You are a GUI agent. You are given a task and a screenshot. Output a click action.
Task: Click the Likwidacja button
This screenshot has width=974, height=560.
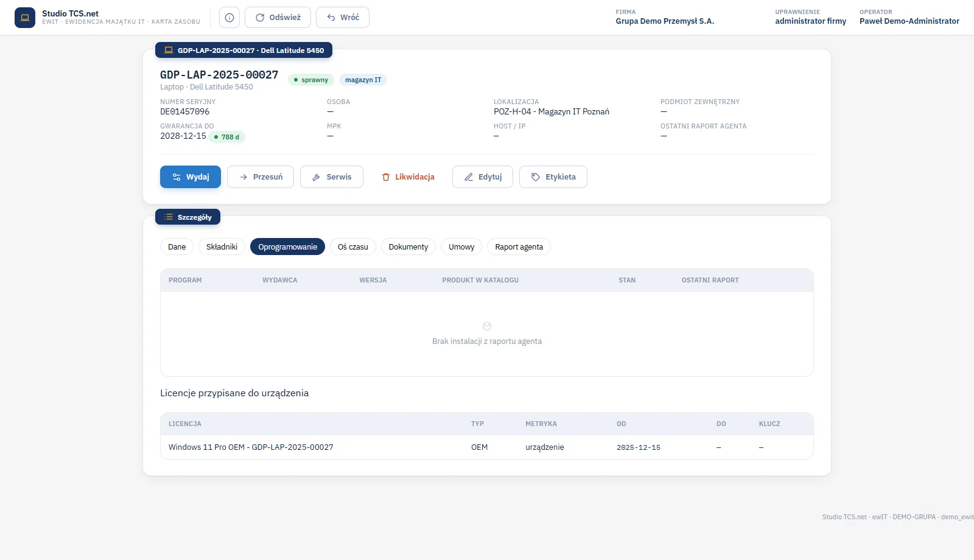tap(408, 177)
